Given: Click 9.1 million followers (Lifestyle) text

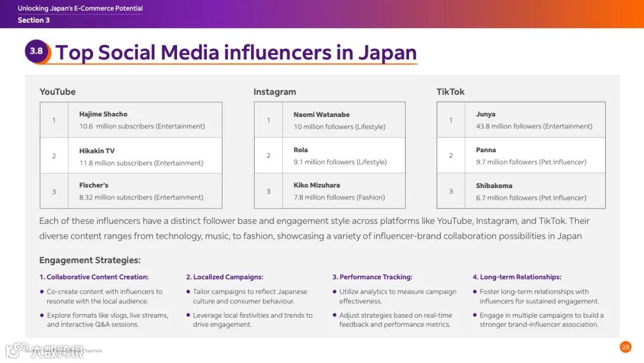Looking at the screenshot, I should pyautogui.click(x=340, y=162).
